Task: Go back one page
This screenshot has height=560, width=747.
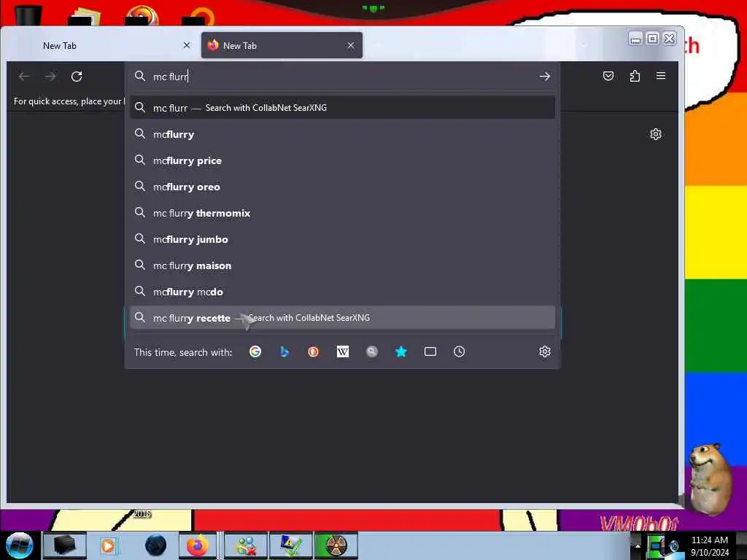Action: [x=24, y=76]
